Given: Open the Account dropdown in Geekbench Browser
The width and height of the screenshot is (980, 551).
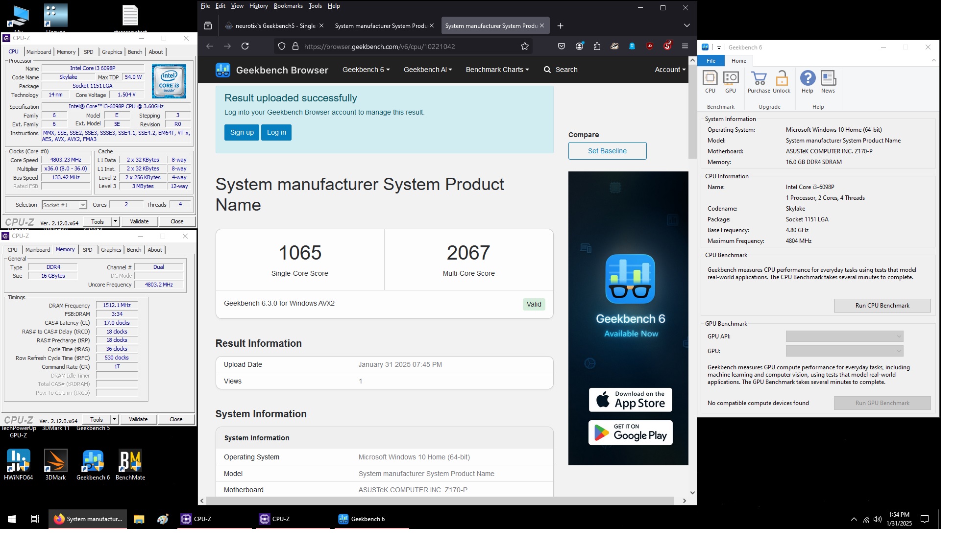Looking at the screenshot, I should (670, 70).
